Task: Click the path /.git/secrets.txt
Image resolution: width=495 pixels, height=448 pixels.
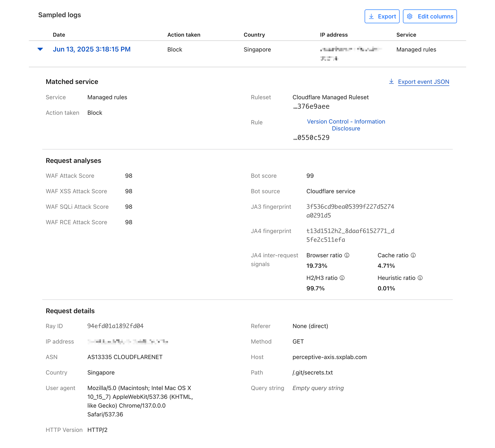Action: click(x=313, y=372)
